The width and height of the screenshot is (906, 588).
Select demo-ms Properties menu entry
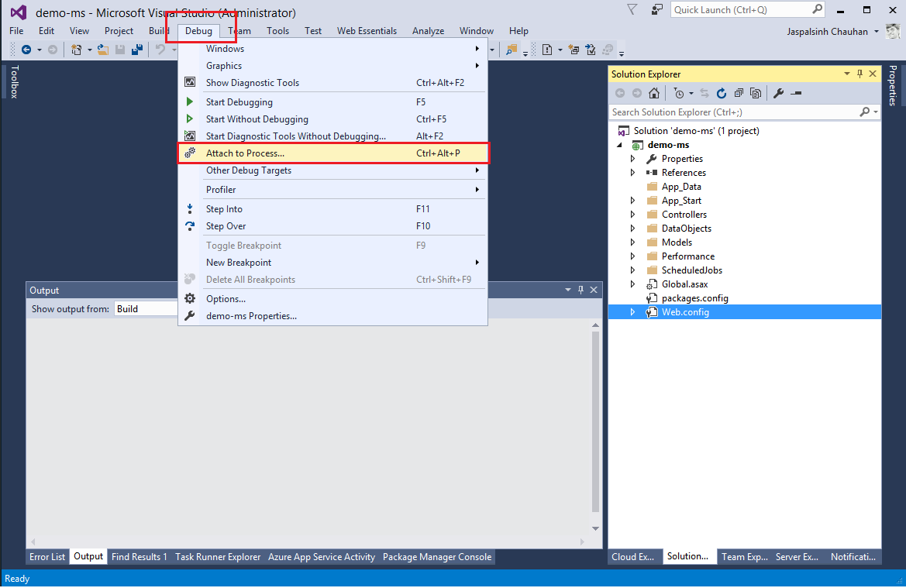(333, 316)
